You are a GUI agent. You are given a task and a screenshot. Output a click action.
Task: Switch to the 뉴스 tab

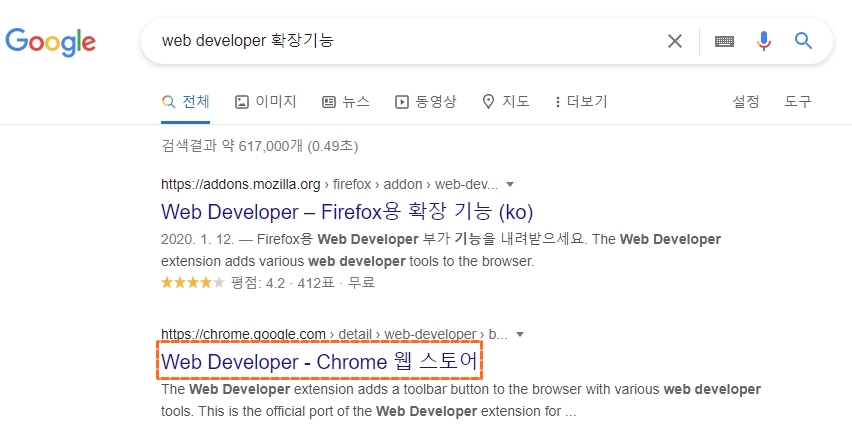pos(346,102)
